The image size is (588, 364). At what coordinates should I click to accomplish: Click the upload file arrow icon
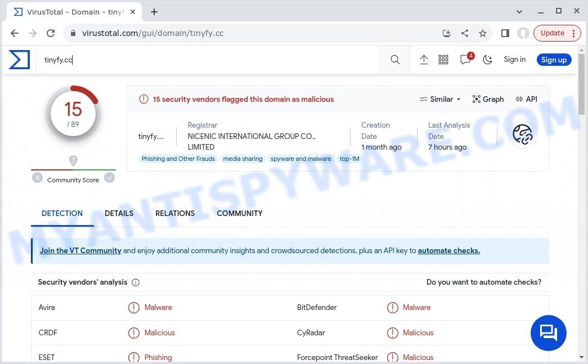[424, 60]
